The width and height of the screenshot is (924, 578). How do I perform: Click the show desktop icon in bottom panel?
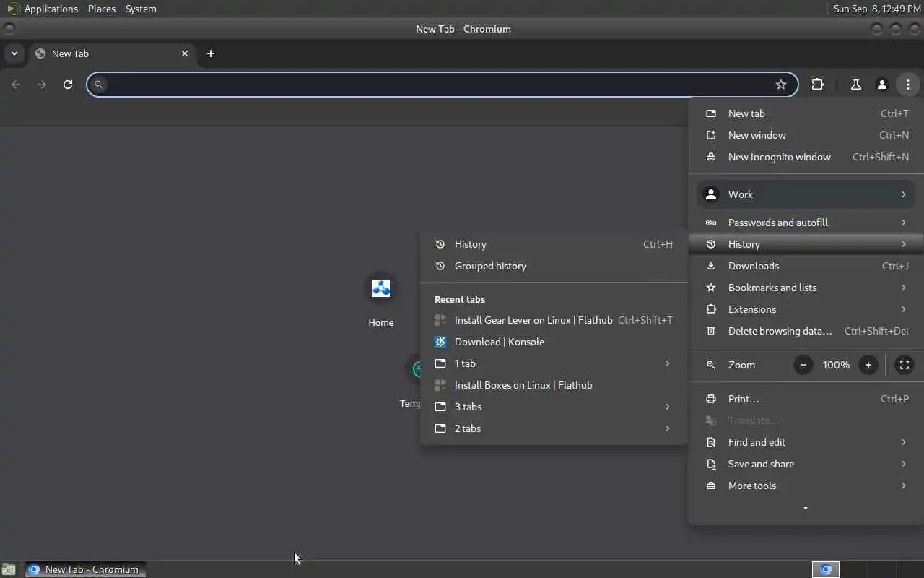tap(9, 569)
